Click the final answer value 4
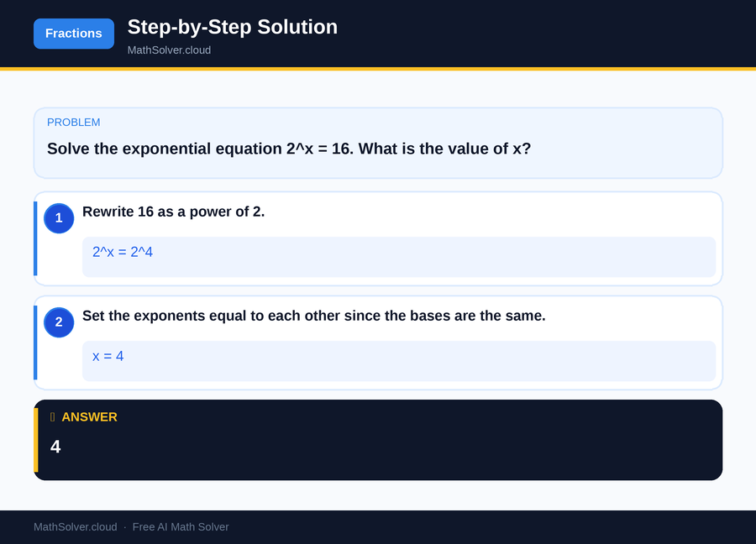The height and width of the screenshot is (544, 756). point(55,447)
